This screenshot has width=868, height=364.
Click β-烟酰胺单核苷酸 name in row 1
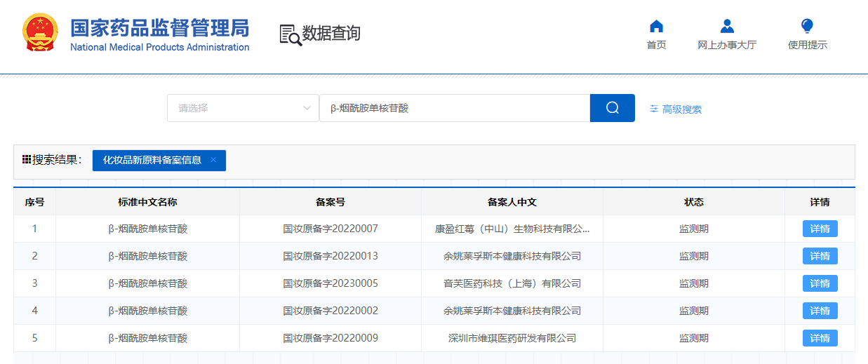pyautogui.click(x=148, y=229)
